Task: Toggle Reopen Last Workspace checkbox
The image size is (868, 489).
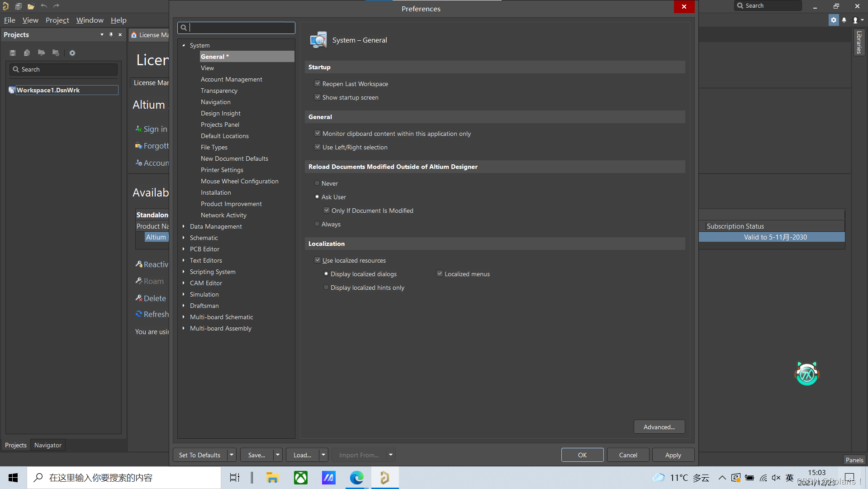Action: point(318,84)
